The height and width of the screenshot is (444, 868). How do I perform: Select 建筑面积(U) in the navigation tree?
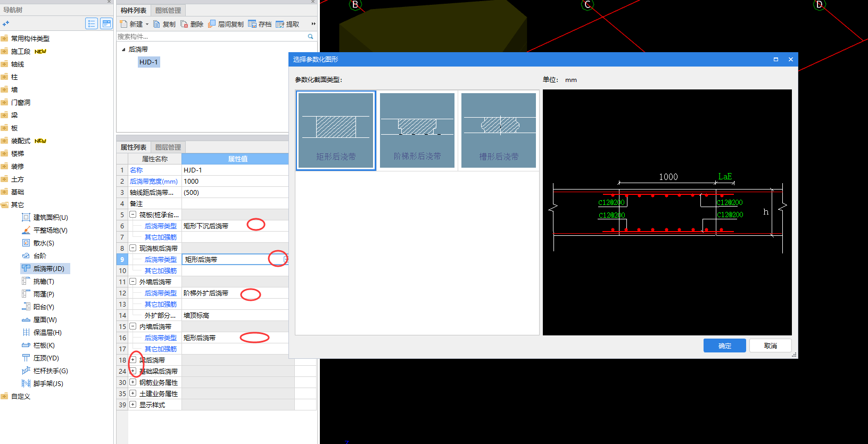pyautogui.click(x=45, y=217)
